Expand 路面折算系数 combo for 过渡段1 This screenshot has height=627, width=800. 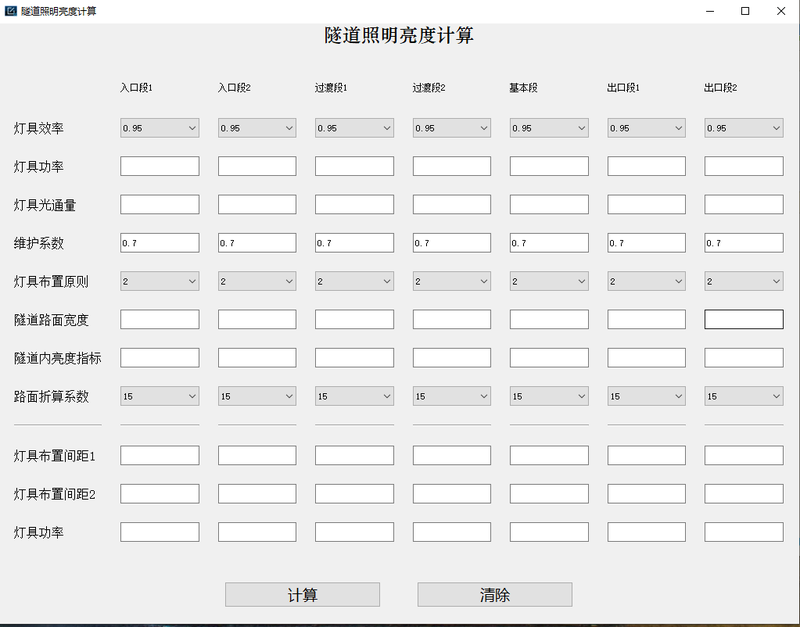tap(354, 396)
